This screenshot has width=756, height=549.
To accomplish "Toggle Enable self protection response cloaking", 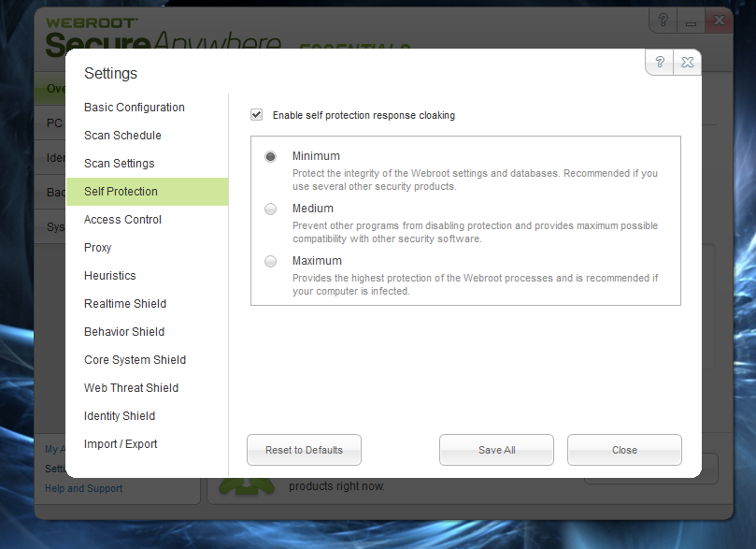I will coord(256,115).
